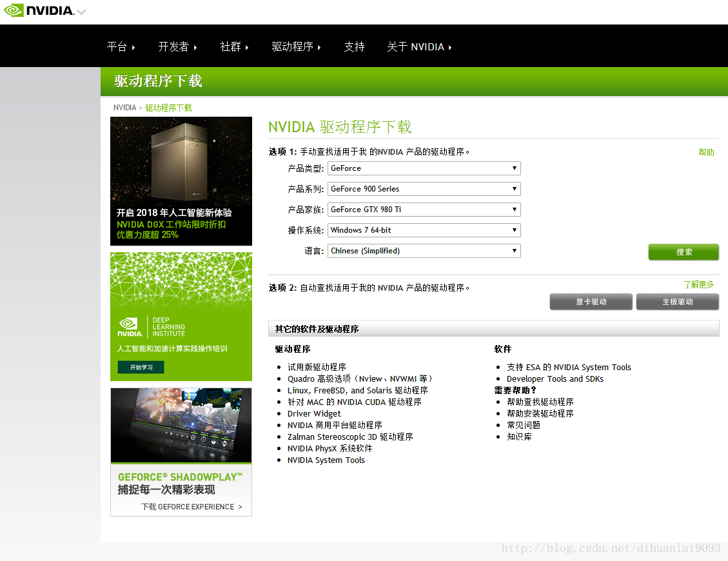Open 针对 MAC 的 NVIDIA CUDA 驱动程序 link
The image size is (728, 561).
[354, 402]
